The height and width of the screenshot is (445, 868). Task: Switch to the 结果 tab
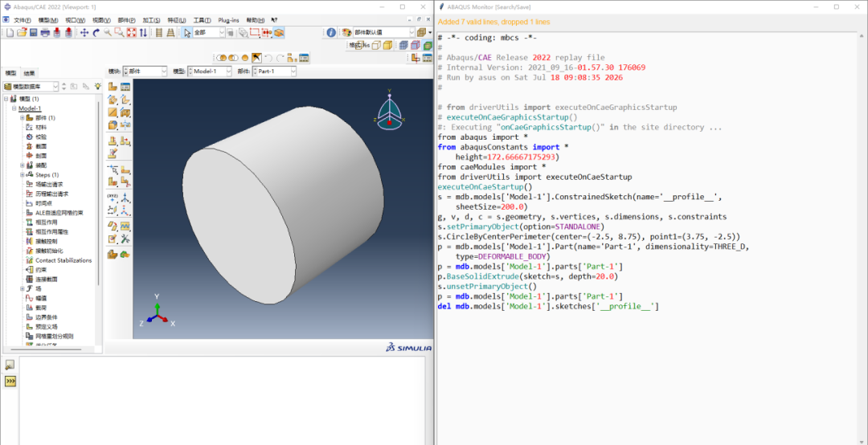(30, 73)
